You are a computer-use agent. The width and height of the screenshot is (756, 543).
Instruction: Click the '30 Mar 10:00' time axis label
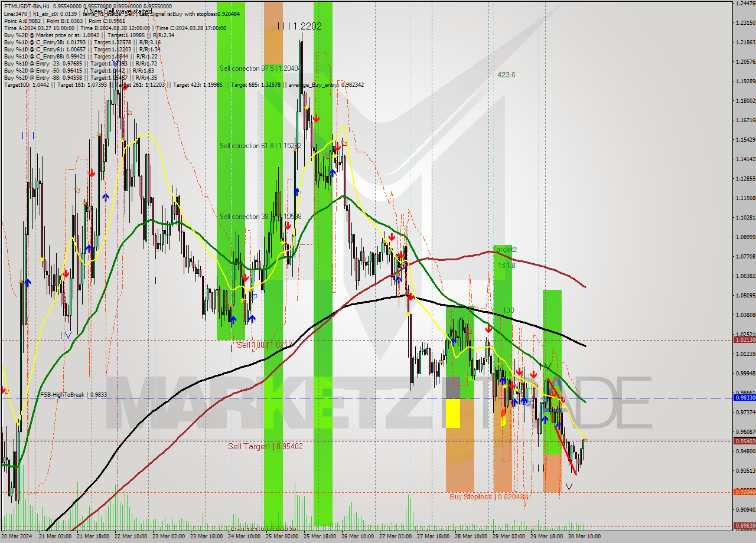[x=585, y=537]
